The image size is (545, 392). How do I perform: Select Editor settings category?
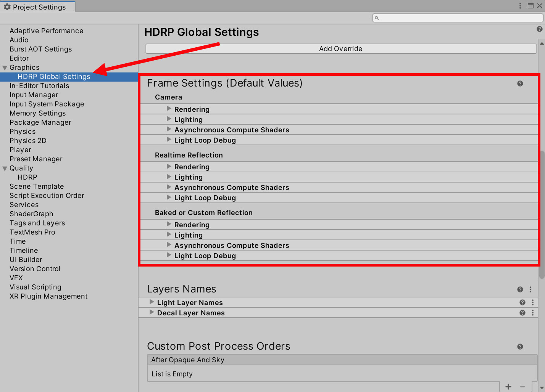point(19,58)
